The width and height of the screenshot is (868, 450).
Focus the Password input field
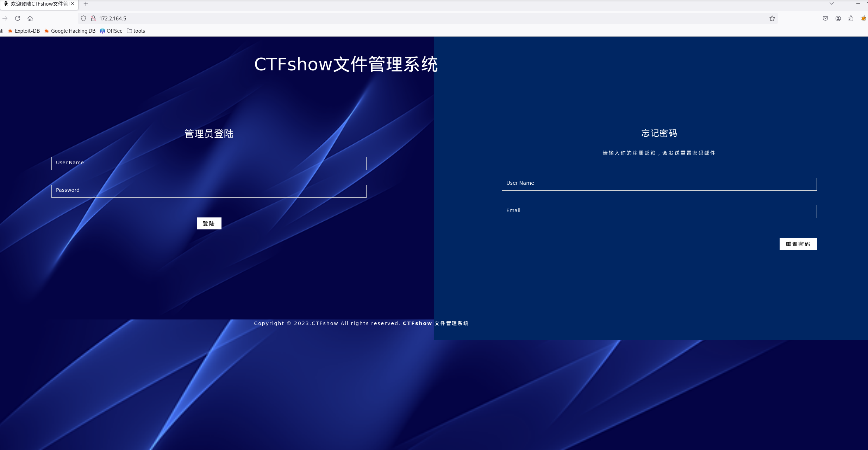[x=209, y=191]
